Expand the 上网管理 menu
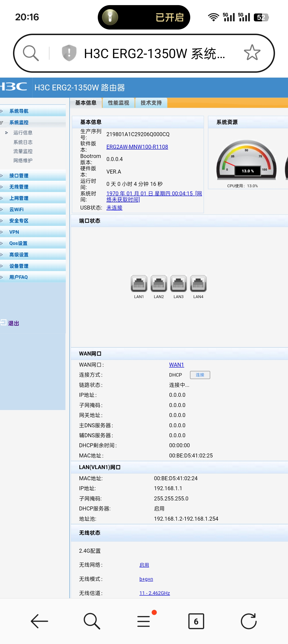Viewport: 288px width, 644px height. pyautogui.click(x=33, y=198)
